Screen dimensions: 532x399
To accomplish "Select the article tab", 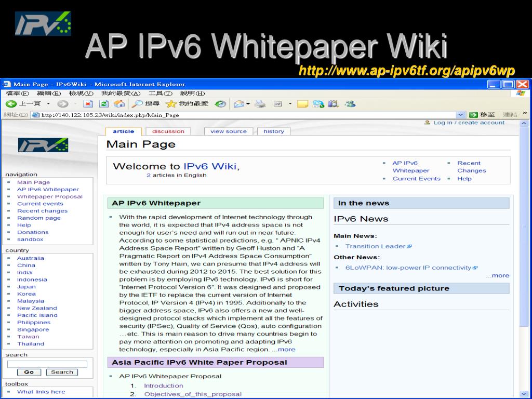I will 124,131.
